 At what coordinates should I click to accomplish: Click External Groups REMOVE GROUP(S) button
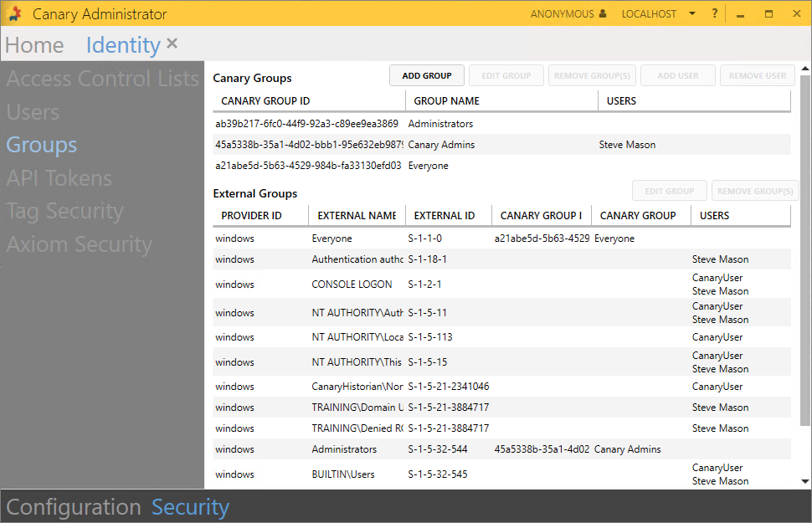[x=755, y=191]
